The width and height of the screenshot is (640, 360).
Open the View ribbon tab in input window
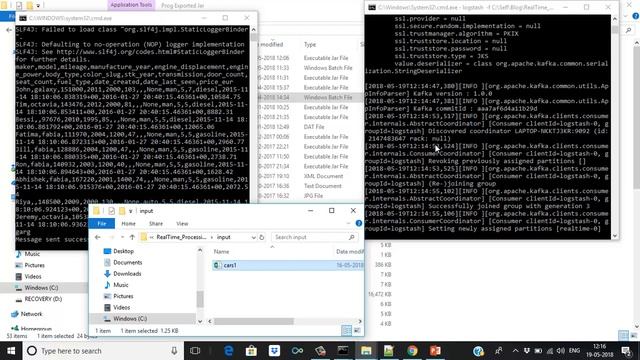tap(182, 224)
